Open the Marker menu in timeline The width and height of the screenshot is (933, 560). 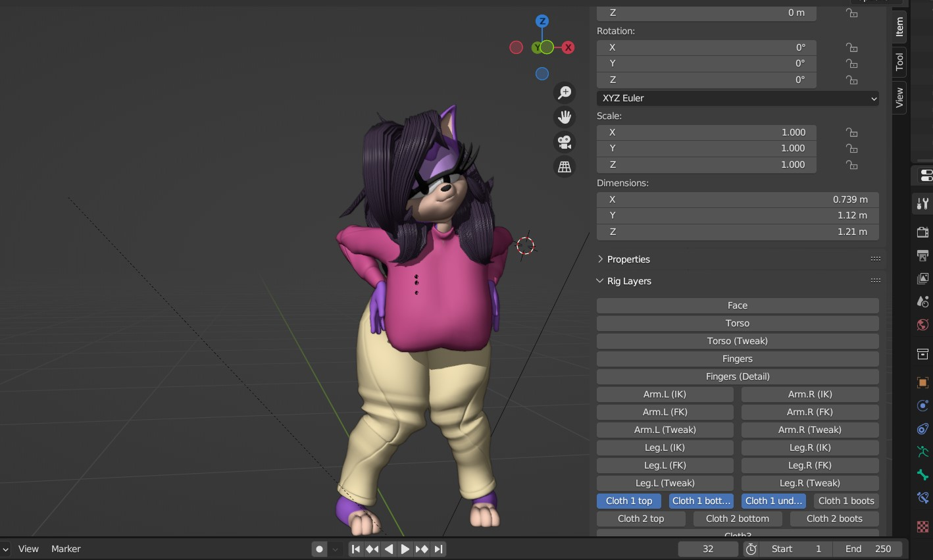[x=66, y=549]
